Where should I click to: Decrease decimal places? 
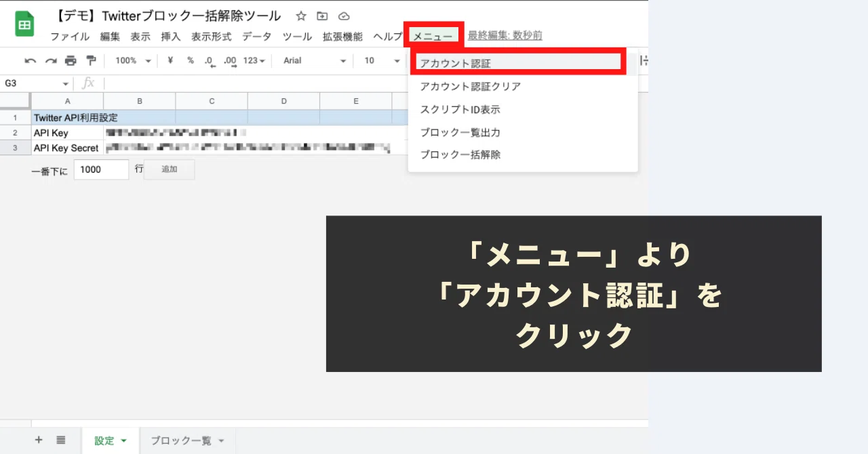click(x=210, y=61)
